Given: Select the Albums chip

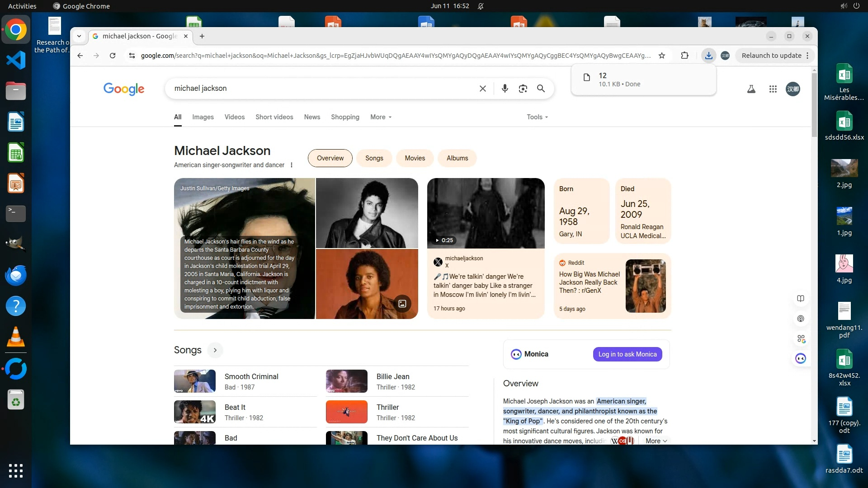Looking at the screenshot, I should [x=457, y=158].
